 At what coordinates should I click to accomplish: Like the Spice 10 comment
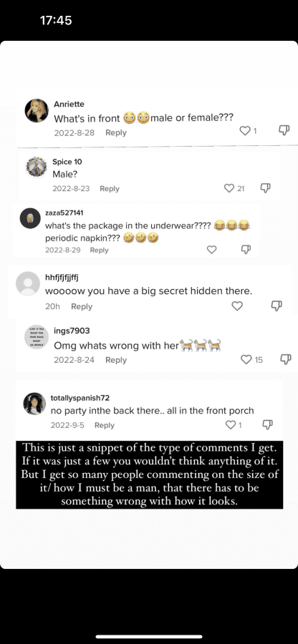[x=229, y=188]
